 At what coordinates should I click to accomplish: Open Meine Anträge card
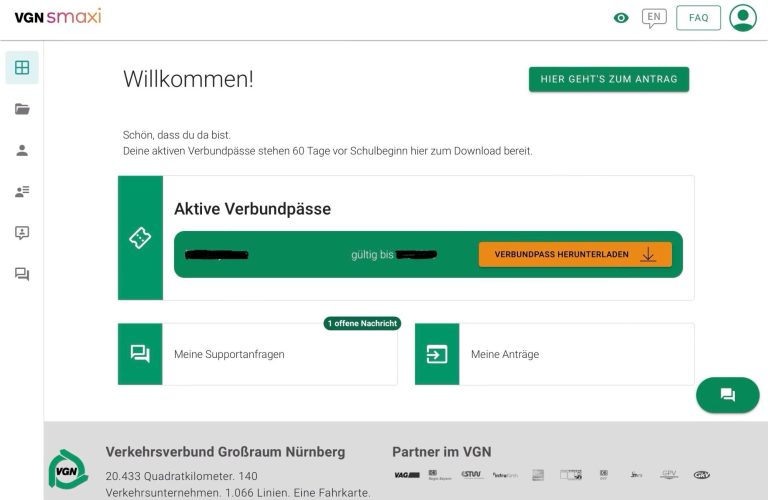(x=554, y=354)
